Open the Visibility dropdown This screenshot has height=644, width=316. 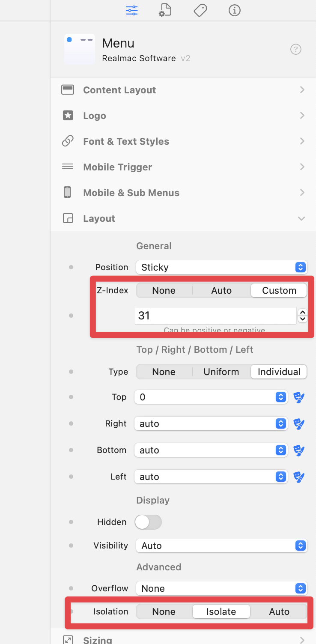(x=221, y=546)
